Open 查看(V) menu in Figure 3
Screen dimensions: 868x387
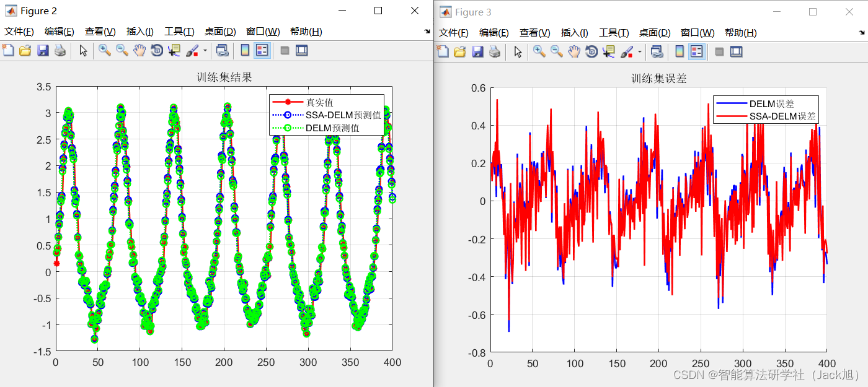(535, 33)
